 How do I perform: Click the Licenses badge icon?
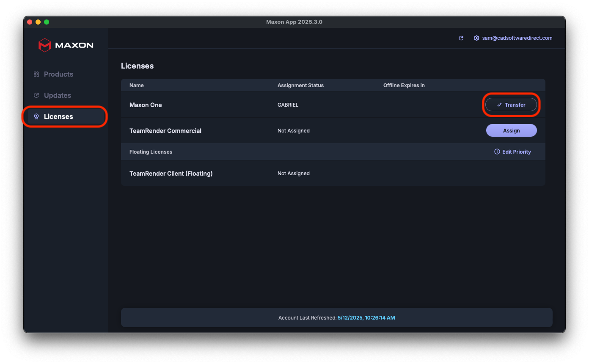point(36,116)
